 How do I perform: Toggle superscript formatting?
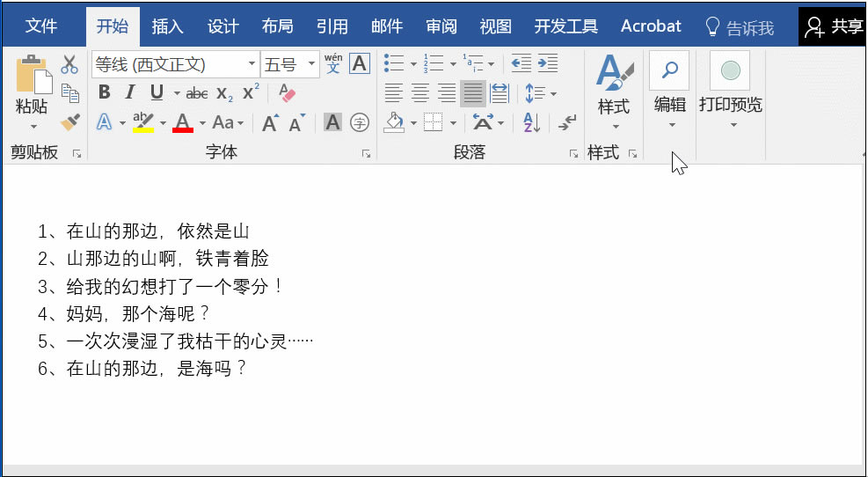pyautogui.click(x=251, y=92)
